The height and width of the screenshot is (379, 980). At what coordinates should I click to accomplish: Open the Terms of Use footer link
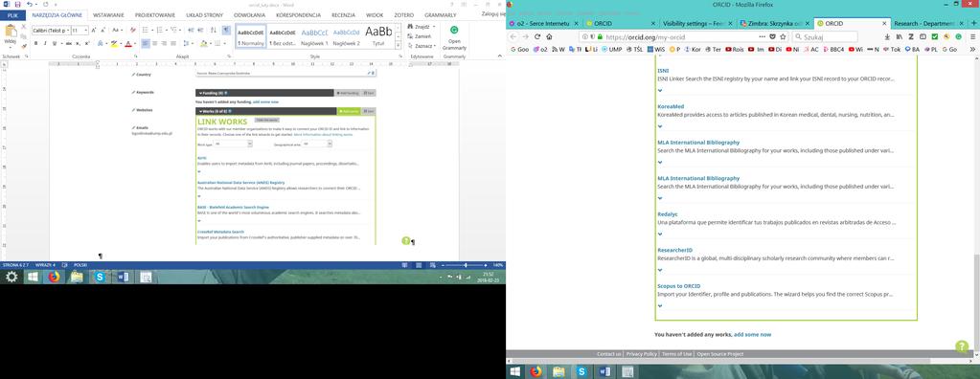tap(677, 354)
